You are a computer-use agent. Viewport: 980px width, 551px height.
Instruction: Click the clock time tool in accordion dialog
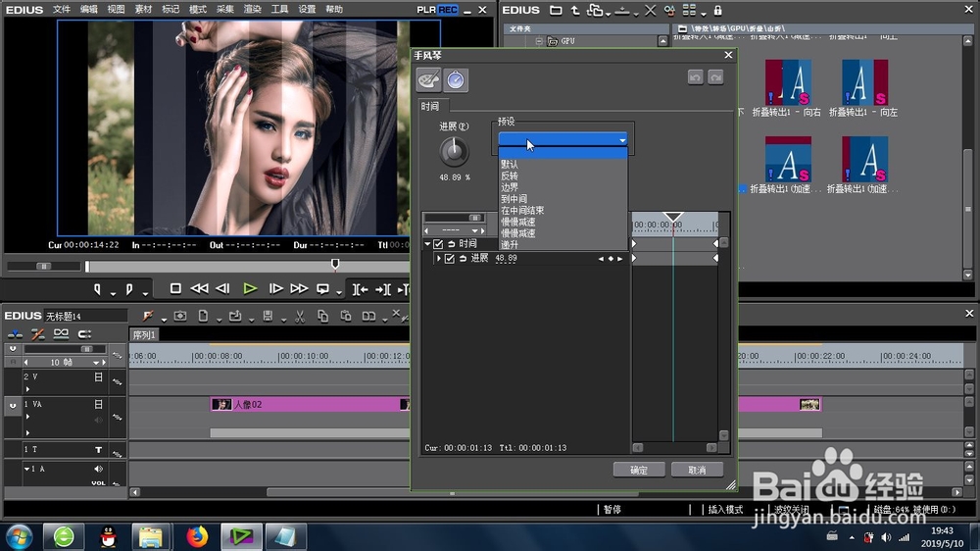click(456, 80)
